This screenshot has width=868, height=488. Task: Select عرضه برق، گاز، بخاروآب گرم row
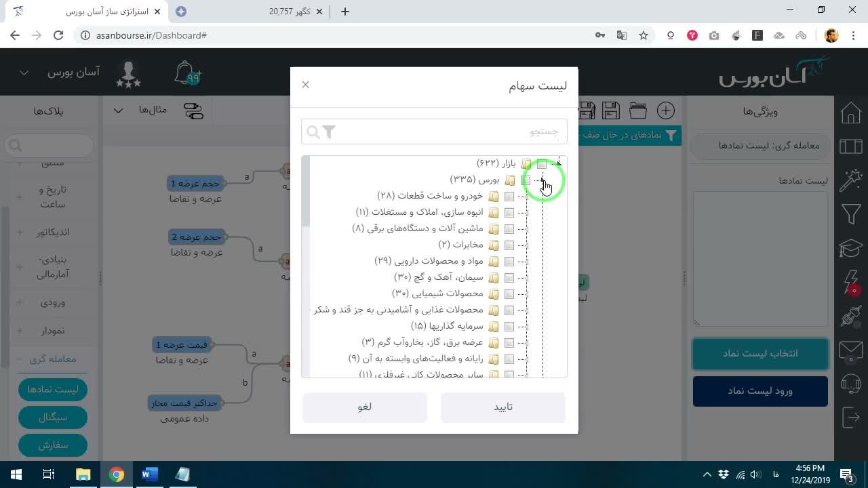422,342
